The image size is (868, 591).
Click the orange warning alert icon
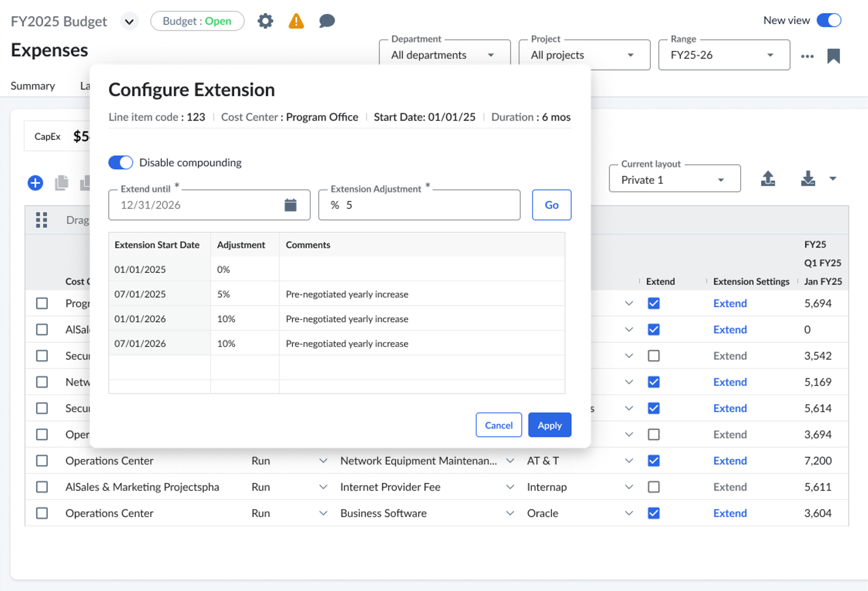[296, 21]
